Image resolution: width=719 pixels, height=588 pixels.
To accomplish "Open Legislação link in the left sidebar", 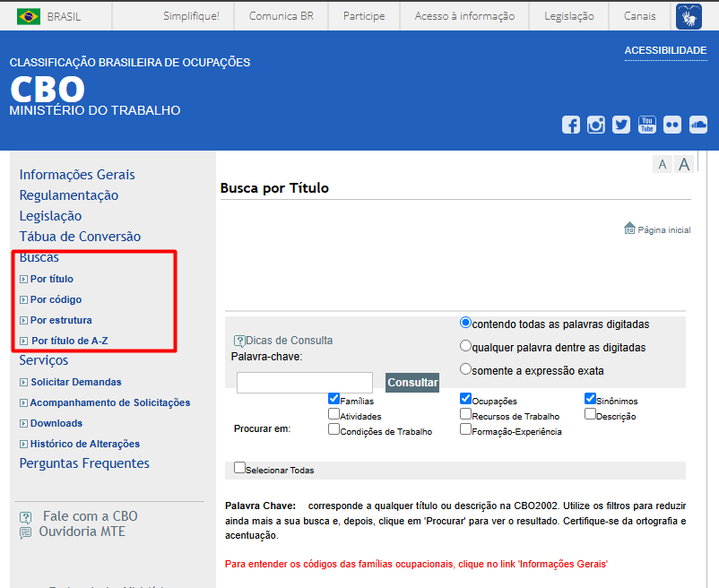I will pos(50,216).
